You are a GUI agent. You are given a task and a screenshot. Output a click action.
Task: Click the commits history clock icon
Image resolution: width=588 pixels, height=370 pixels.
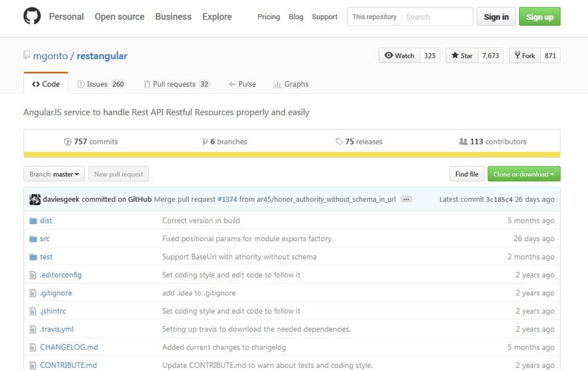pos(68,142)
